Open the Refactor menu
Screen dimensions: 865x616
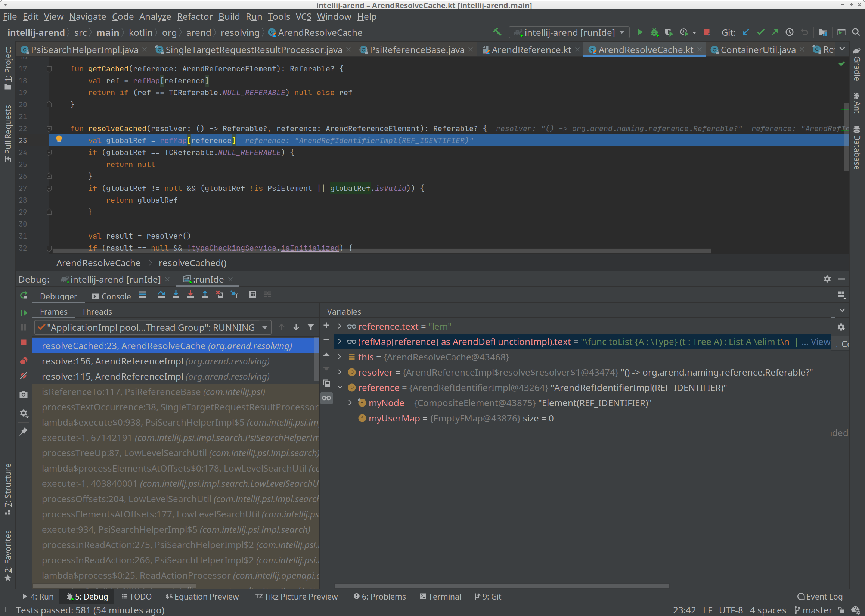(x=195, y=16)
